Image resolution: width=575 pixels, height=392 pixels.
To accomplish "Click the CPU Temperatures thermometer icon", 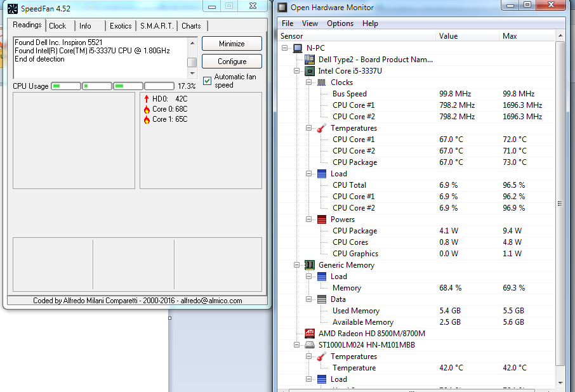I will pyautogui.click(x=321, y=128).
